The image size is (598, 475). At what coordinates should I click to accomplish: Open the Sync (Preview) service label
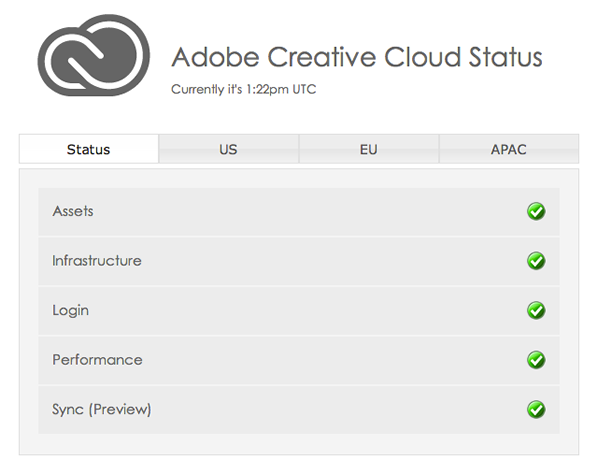[101, 410]
